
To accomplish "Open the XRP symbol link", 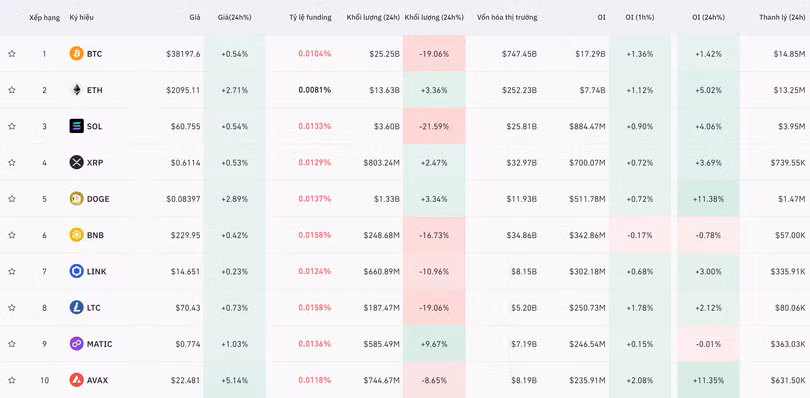I will click(x=95, y=163).
